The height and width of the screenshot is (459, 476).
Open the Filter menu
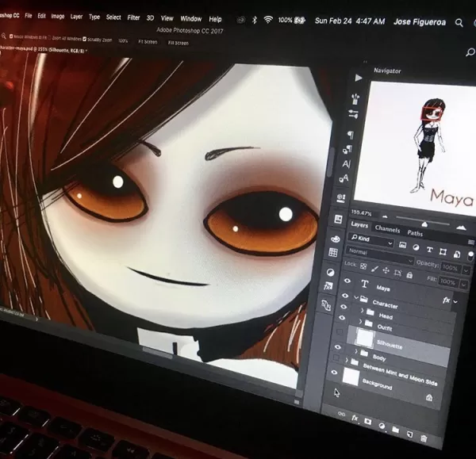click(x=133, y=17)
